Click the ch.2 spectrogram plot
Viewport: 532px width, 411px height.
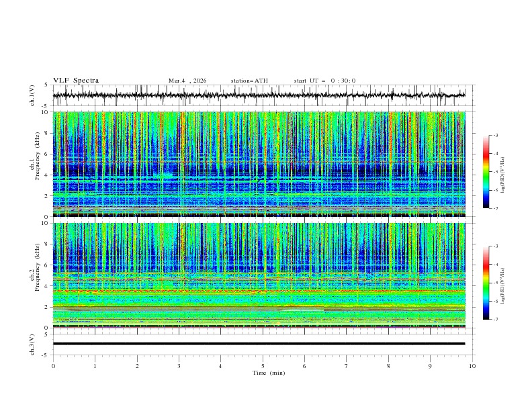tap(259, 275)
